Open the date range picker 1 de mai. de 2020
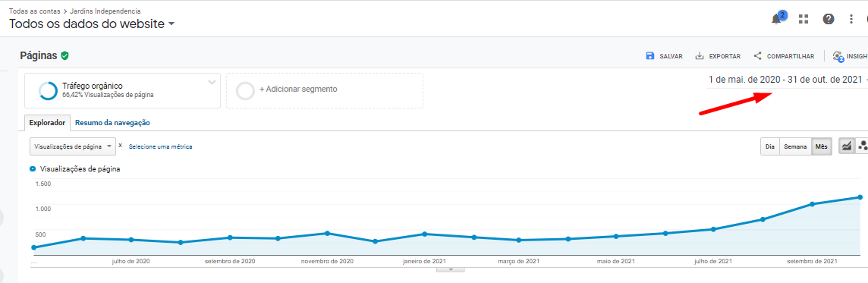 tap(785, 80)
